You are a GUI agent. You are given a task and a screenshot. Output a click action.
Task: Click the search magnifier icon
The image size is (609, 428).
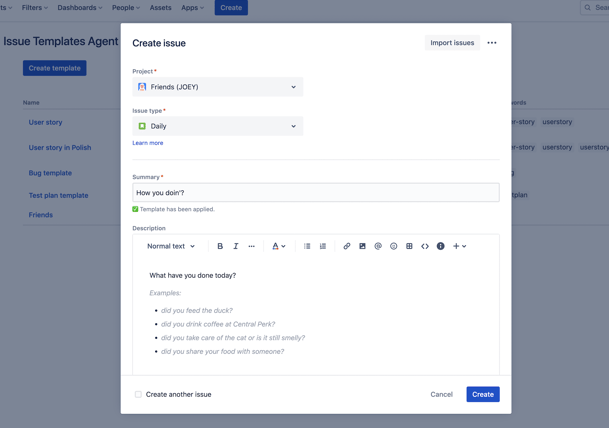(x=588, y=7)
